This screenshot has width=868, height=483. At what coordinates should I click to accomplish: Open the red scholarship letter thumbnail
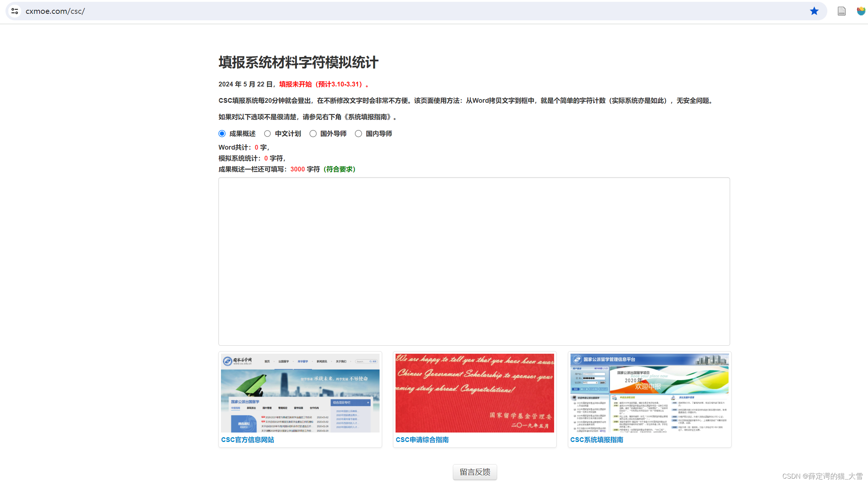tap(475, 393)
